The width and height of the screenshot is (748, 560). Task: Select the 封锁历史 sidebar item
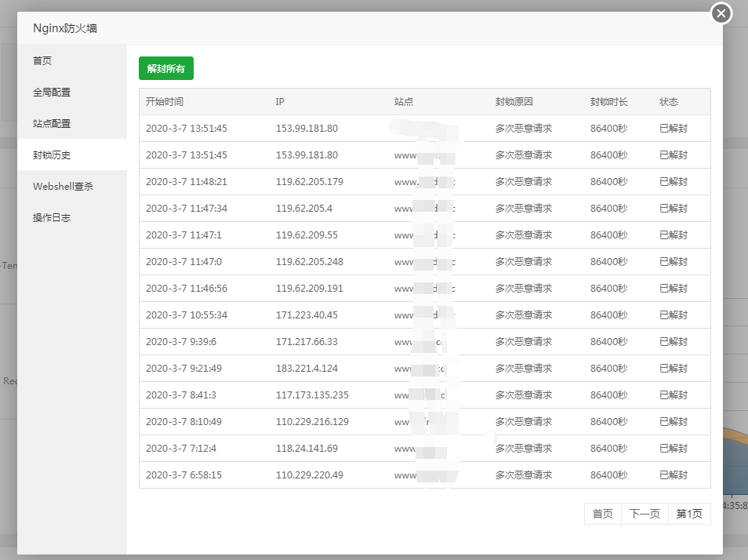tap(52, 155)
